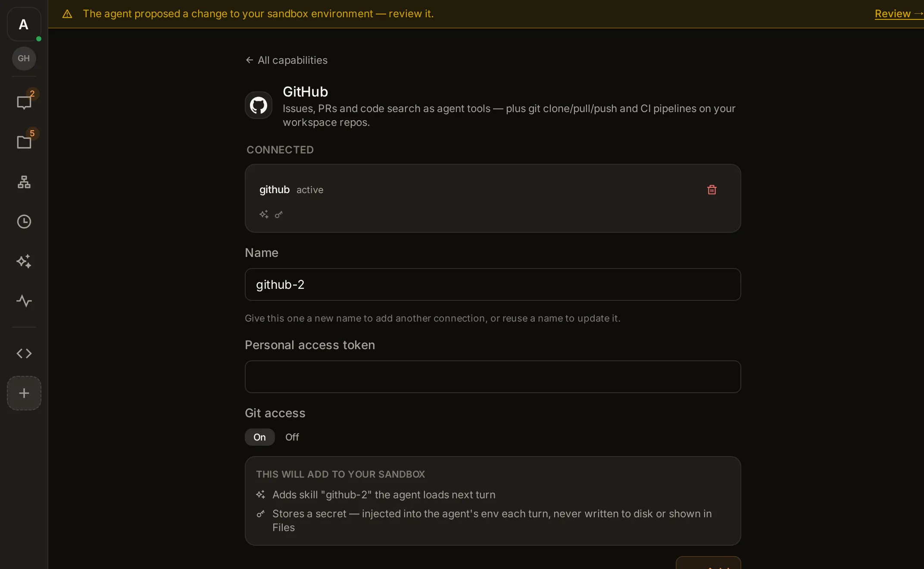Open the activity pulse icon in sidebar

click(24, 301)
